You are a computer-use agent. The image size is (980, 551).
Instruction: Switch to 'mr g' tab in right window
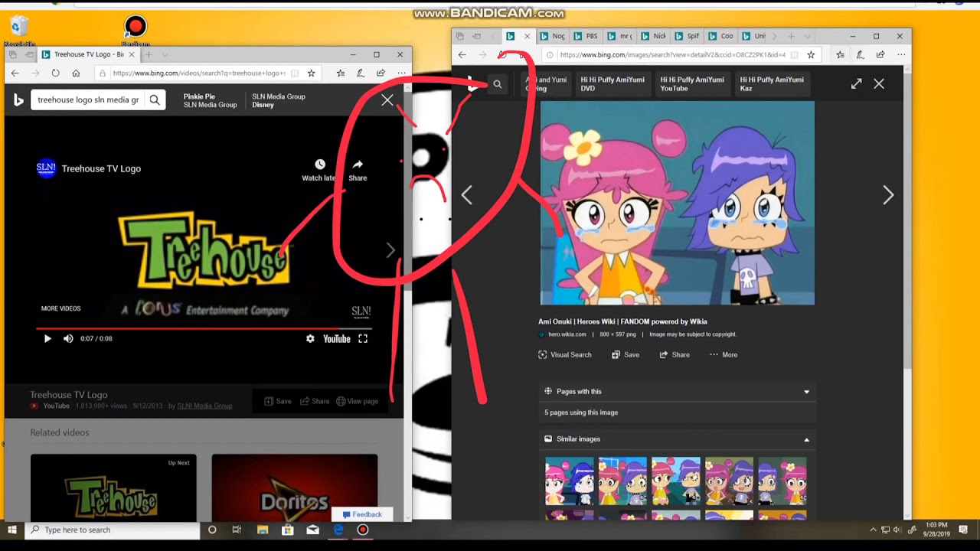point(620,36)
